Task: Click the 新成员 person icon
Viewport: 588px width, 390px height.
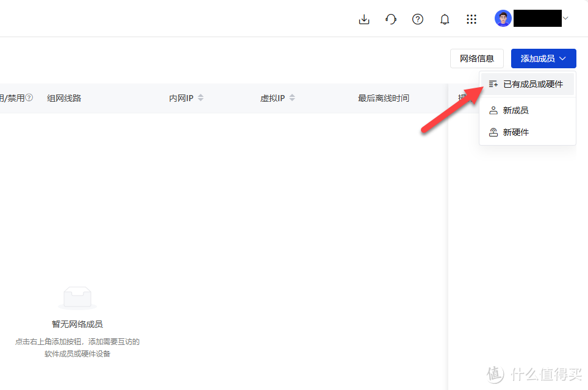Action: point(493,111)
